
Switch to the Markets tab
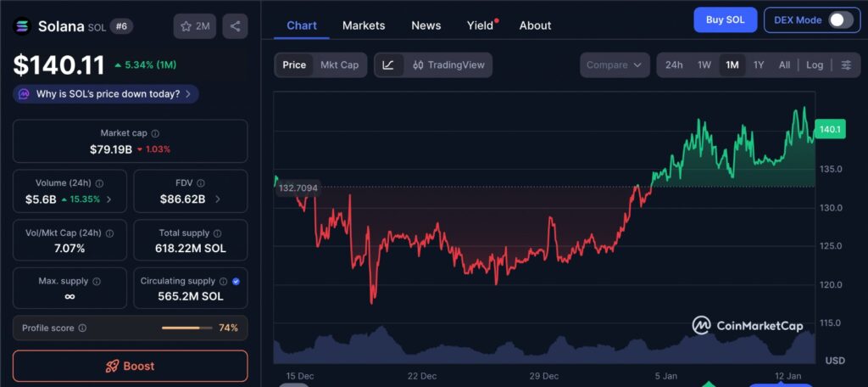(364, 25)
